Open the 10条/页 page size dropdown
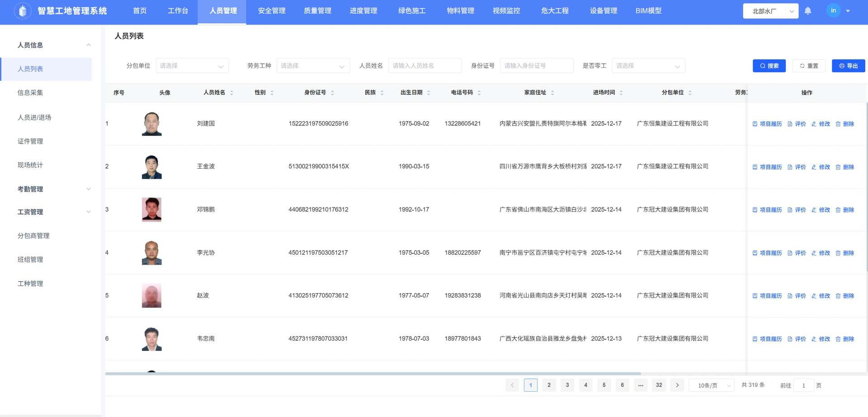The height and width of the screenshot is (417, 868). 712,385
